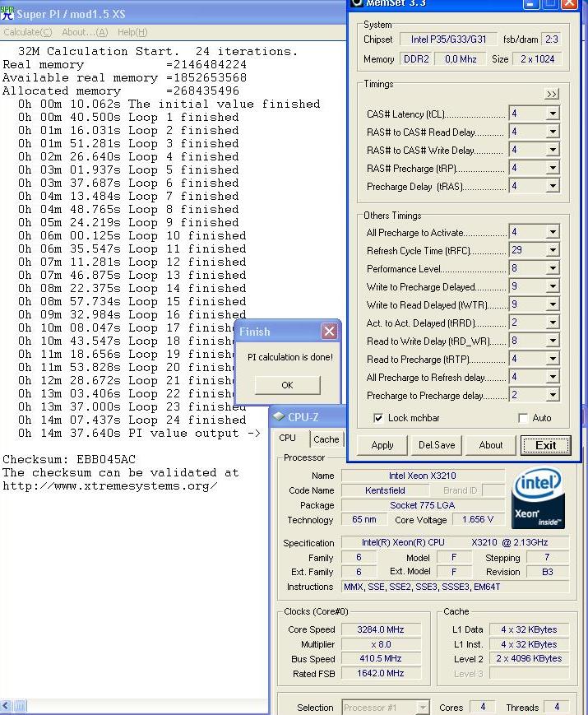Click the Checksum: EBB045AC line

click(x=69, y=459)
